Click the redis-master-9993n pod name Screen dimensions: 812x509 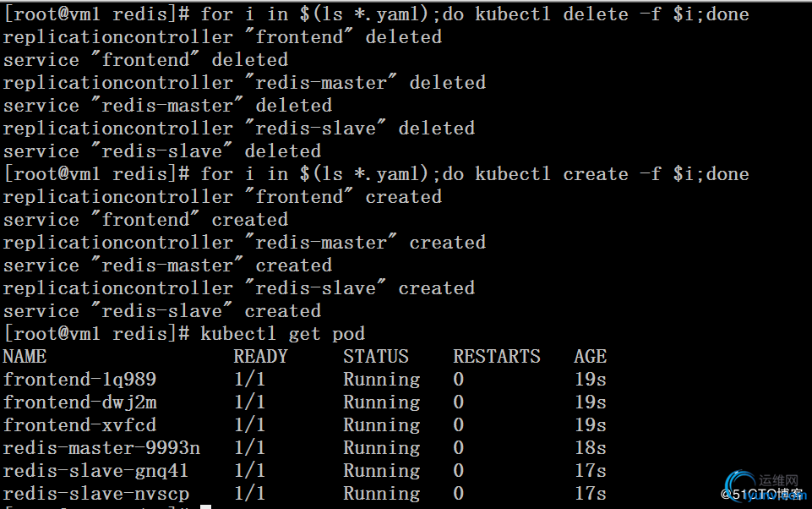[x=101, y=448]
